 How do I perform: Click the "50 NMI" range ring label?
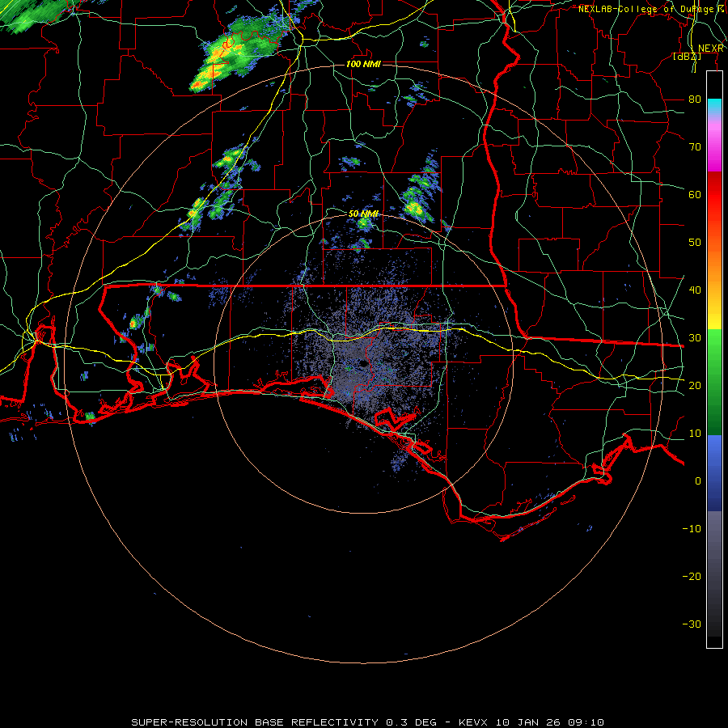[363, 214]
